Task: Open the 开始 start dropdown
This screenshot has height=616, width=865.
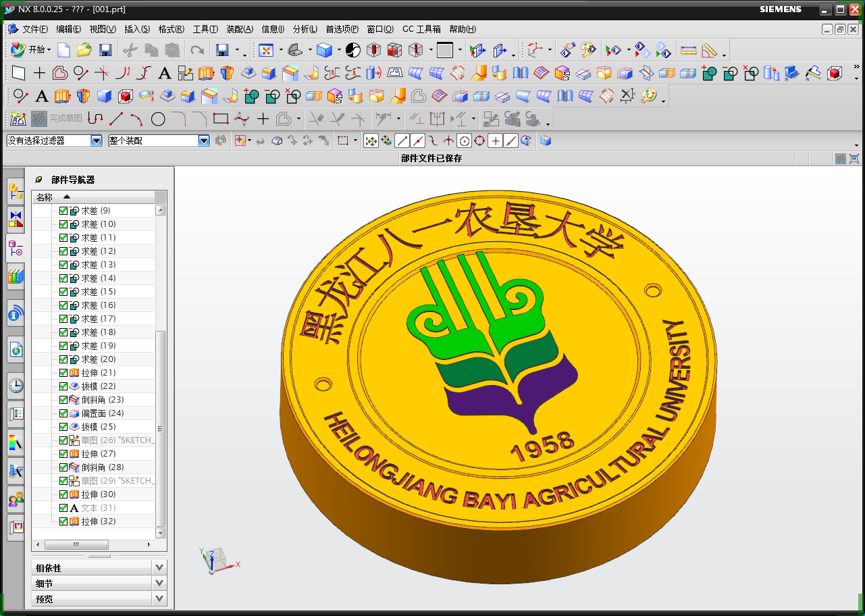Action: (x=30, y=50)
